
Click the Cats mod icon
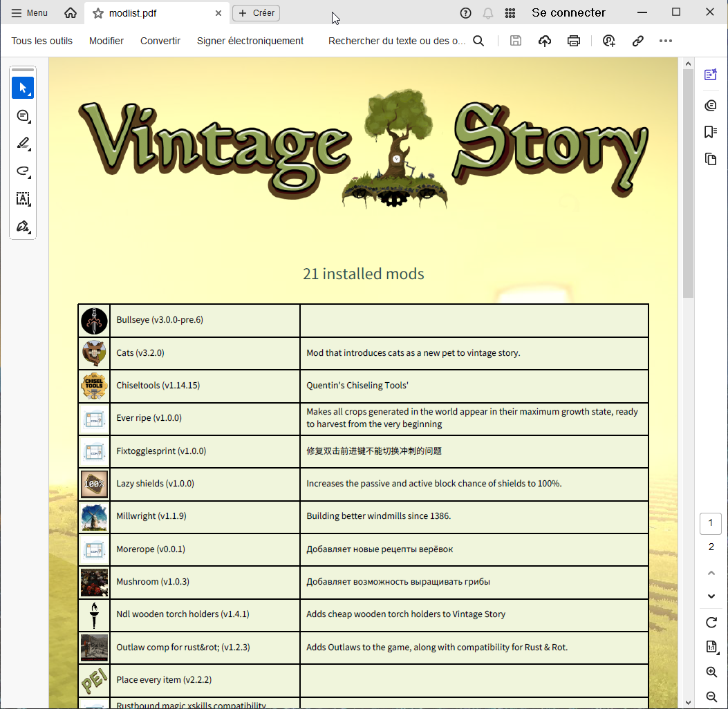[x=94, y=353]
